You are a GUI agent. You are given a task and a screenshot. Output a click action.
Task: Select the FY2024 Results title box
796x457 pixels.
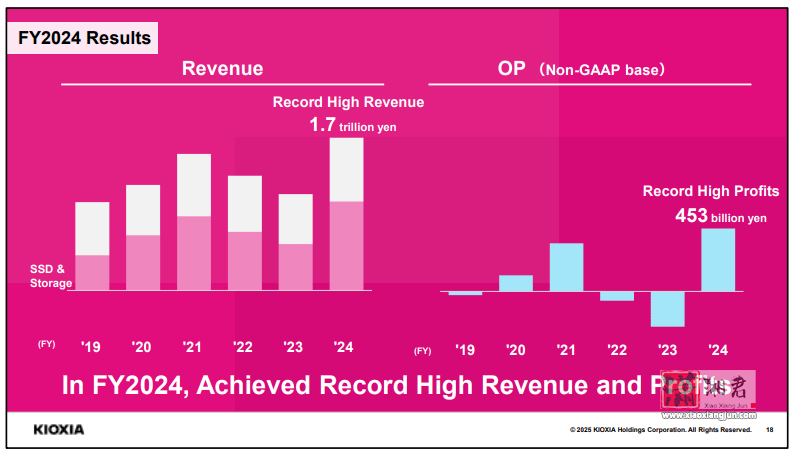click(x=85, y=38)
